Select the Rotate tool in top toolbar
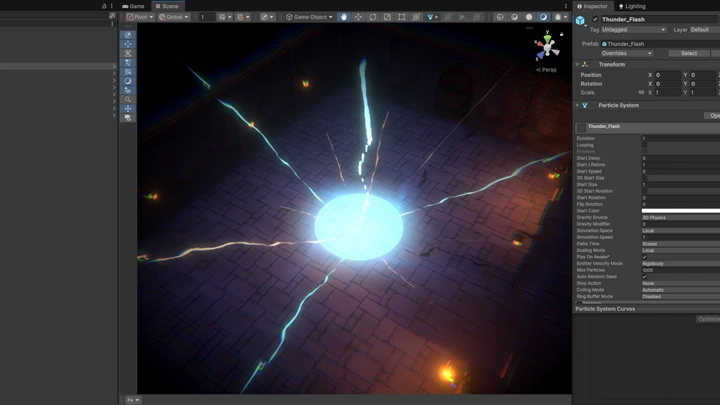The height and width of the screenshot is (405, 720). 373,17
